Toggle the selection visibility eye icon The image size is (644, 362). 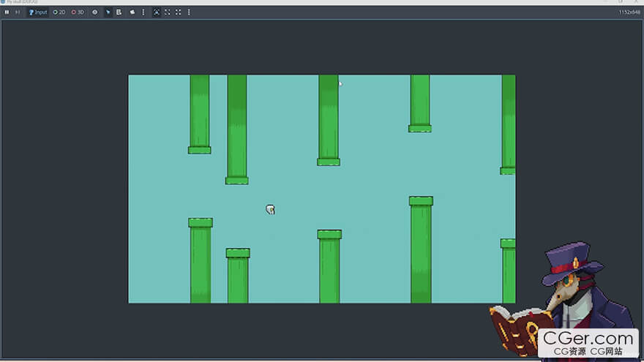point(95,12)
